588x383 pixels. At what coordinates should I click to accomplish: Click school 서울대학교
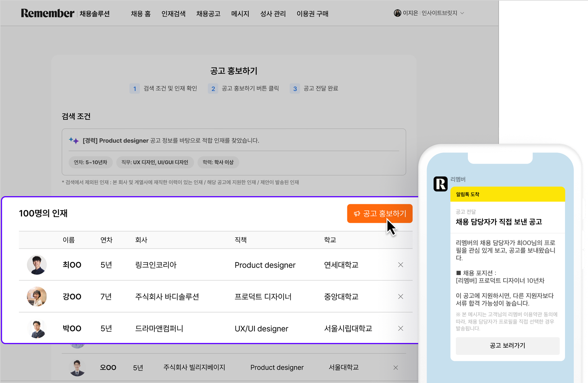[x=344, y=367]
